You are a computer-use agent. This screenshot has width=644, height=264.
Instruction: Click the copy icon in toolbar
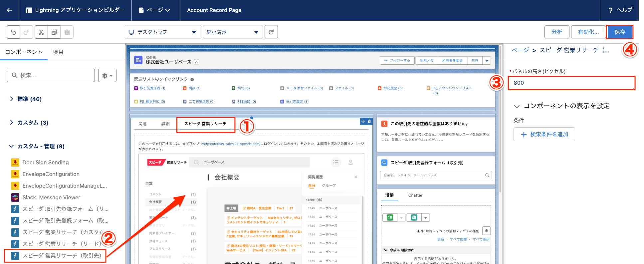[54, 32]
